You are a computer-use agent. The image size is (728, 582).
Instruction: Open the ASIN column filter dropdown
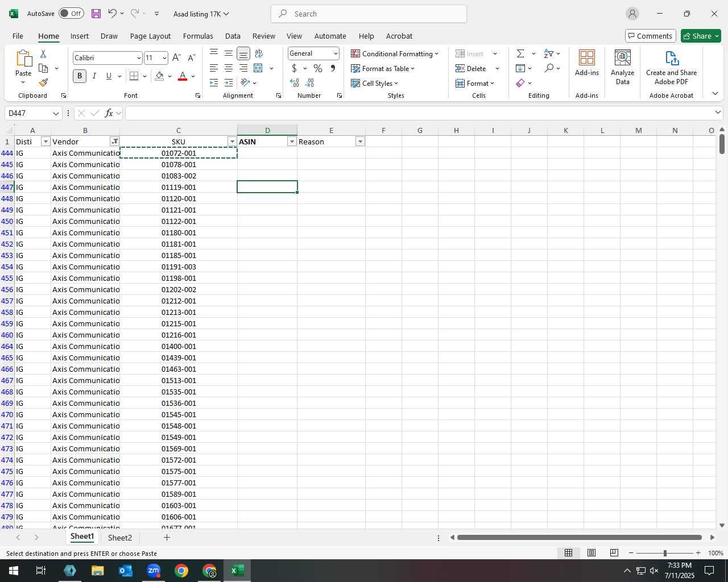(292, 142)
